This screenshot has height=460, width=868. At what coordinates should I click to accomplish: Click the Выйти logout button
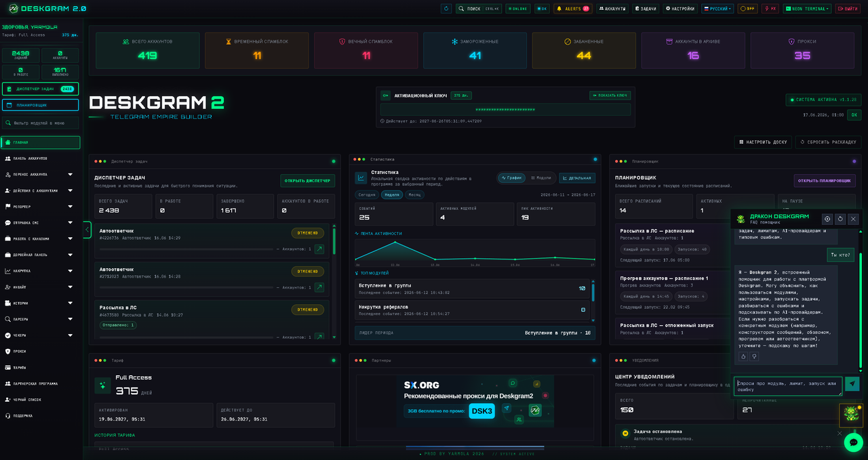click(x=848, y=9)
